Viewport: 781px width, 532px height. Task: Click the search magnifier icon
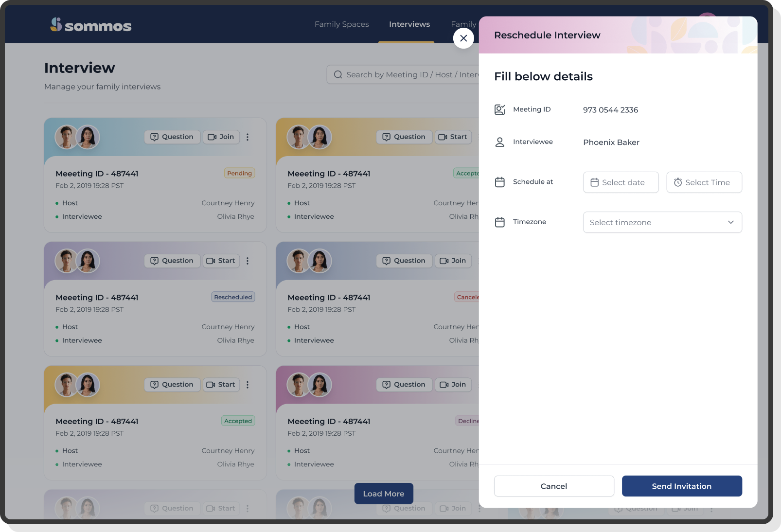click(x=338, y=75)
